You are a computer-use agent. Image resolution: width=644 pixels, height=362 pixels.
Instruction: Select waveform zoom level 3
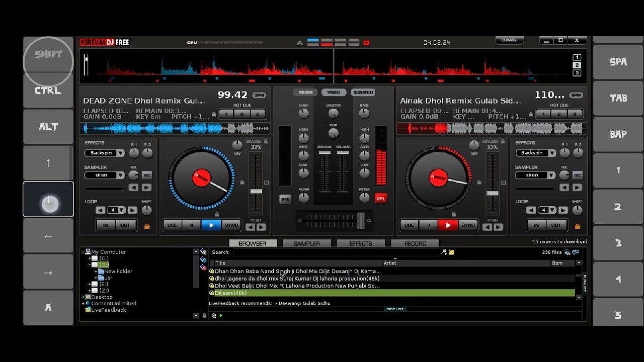tap(577, 73)
